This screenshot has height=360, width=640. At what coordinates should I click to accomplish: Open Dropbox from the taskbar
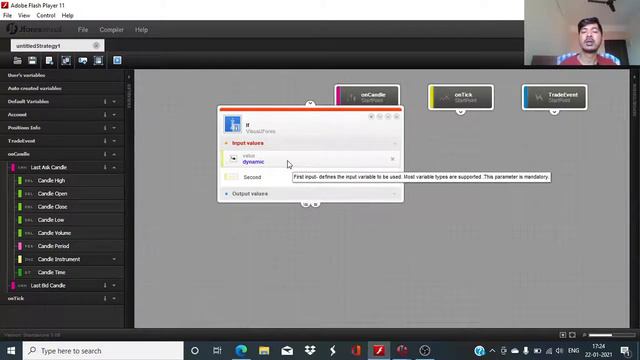310,351
